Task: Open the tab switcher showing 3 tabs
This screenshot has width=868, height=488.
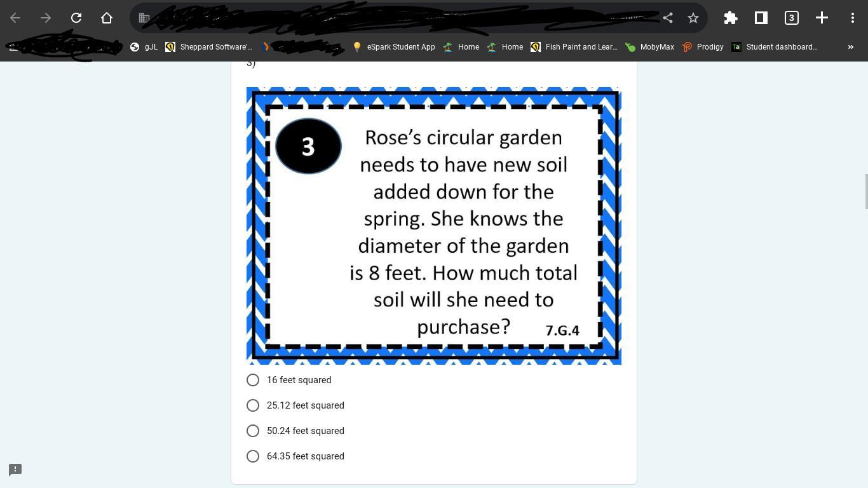Action: (x=791, y=18)
